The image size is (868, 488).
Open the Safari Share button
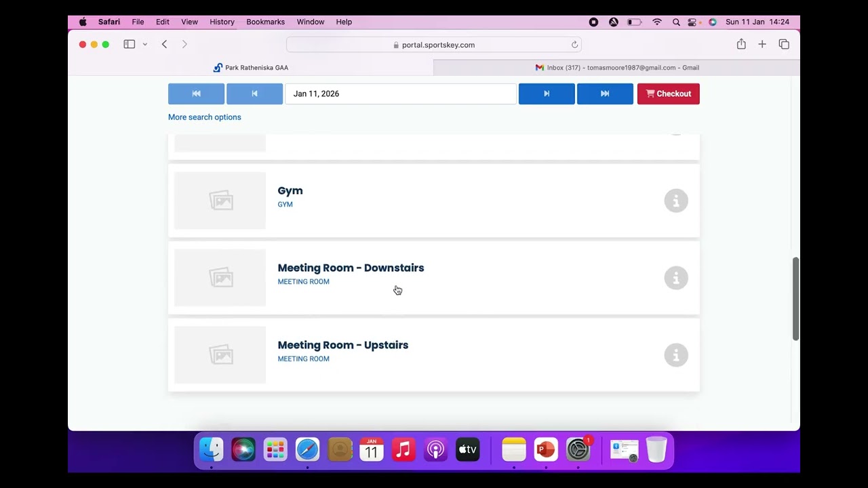tap(741, 44)
